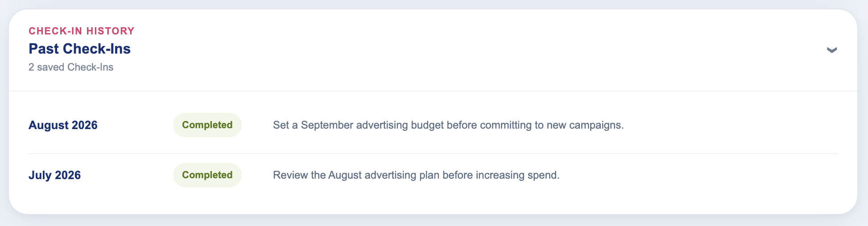
Task: Click 'new campaigns' in the August note
Action: (x=585, y=125)
